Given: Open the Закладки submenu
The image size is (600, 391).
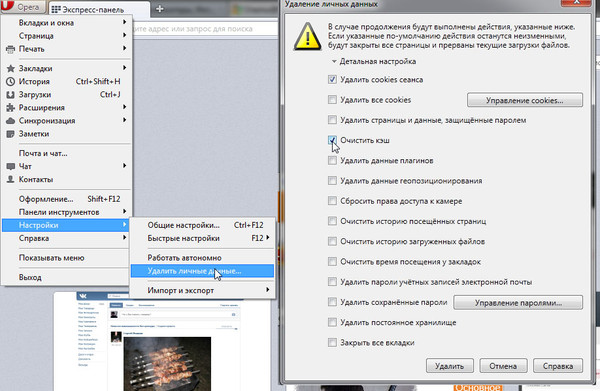Looking at the screenshot, I should [x=67, y=68].
